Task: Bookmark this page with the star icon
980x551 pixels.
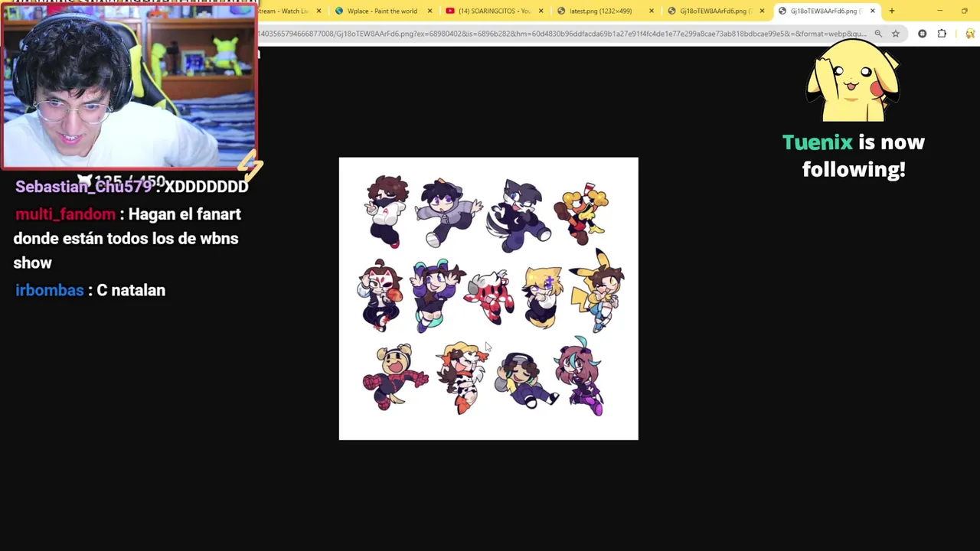Action: point(895,34)
